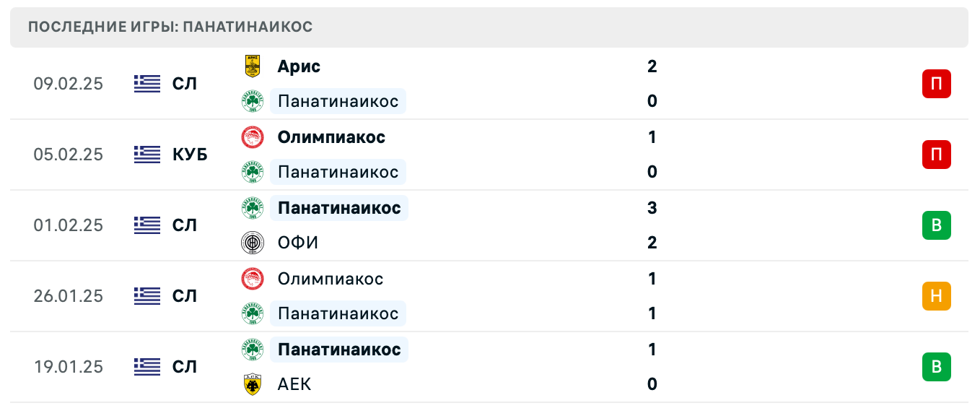Click the КУБ competition label
Image resolution: width=980 pixels, height=416 pixels.
click(190, 155)
